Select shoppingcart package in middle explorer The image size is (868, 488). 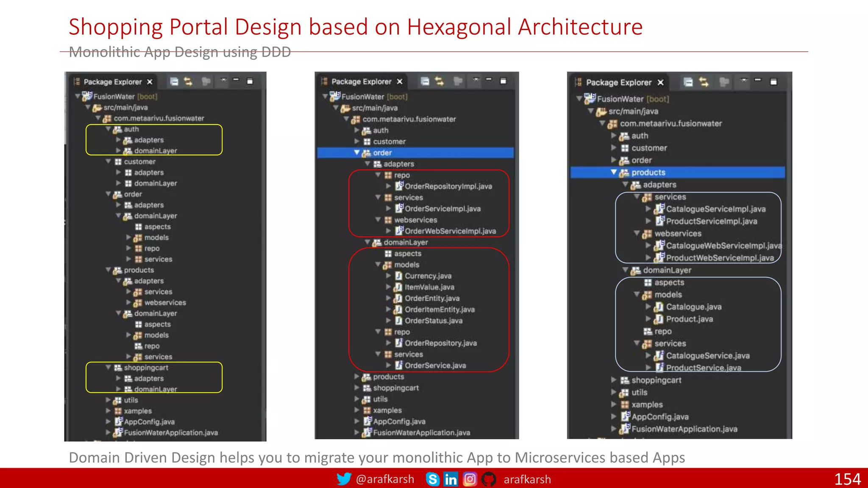click(396, 388)
